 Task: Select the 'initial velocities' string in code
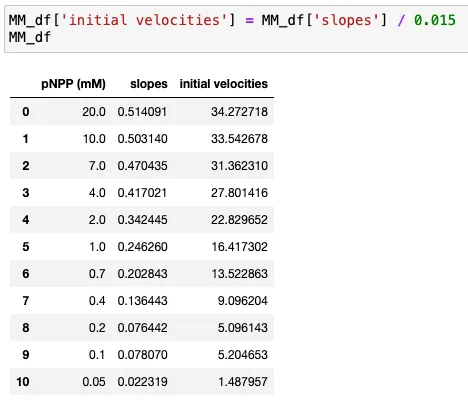pyautogui.click(x=144, y=20)
